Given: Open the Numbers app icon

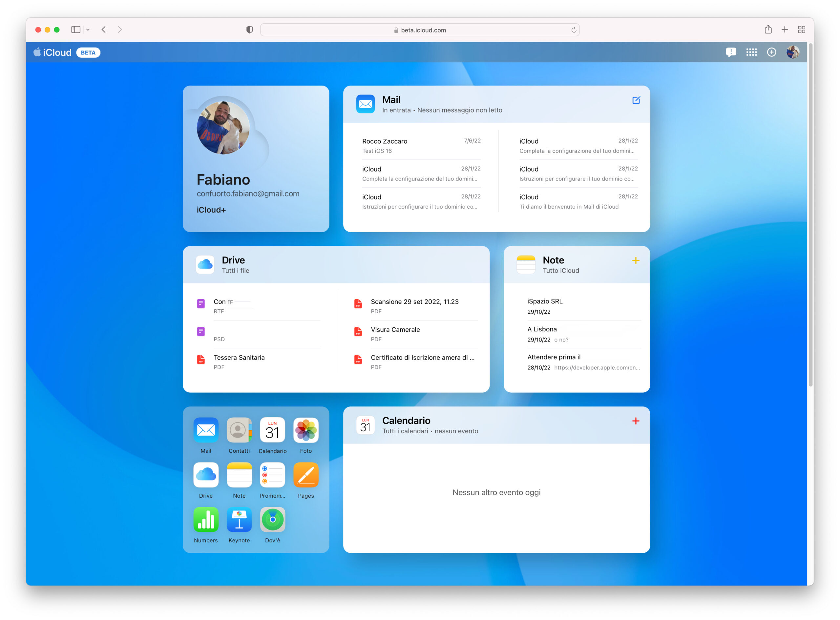Looking at the screenshot, I should pos(206,520).
